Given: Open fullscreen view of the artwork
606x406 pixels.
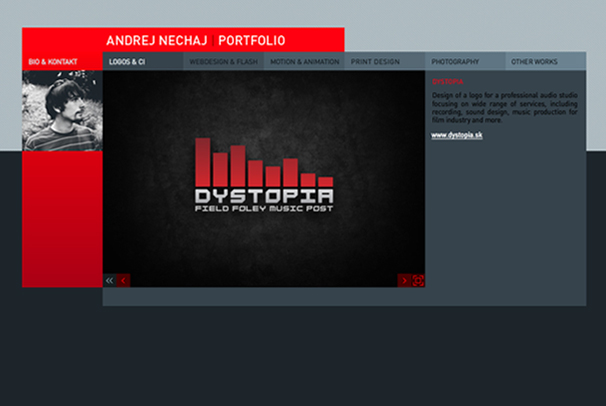Looking at the screenshot, I should [418, 281].
